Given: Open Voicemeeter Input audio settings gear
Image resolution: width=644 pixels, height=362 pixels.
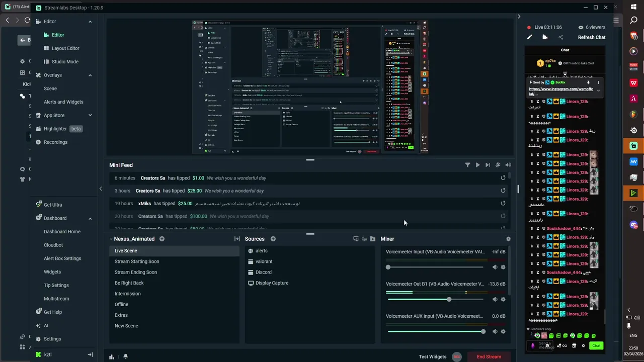Looking at the screenshot, I should [x=503, y=267].
